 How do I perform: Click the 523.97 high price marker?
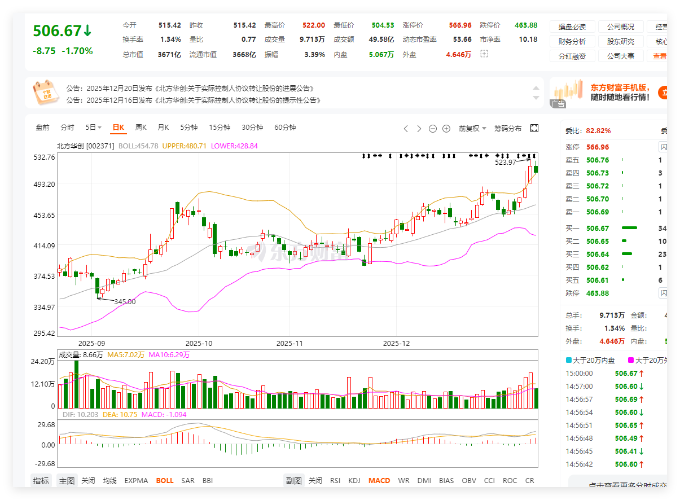[505, 162]
